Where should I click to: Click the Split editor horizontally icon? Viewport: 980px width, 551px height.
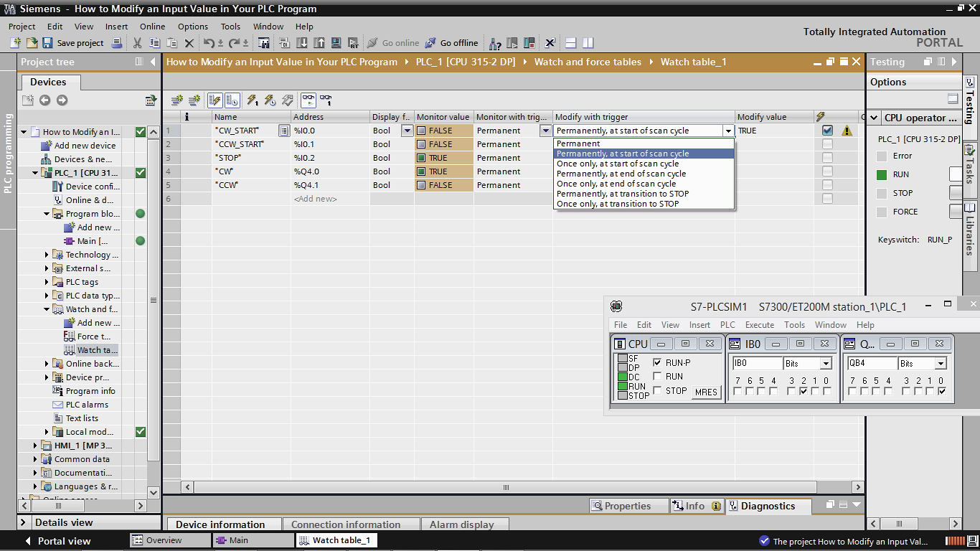click(x=571, y=43)
